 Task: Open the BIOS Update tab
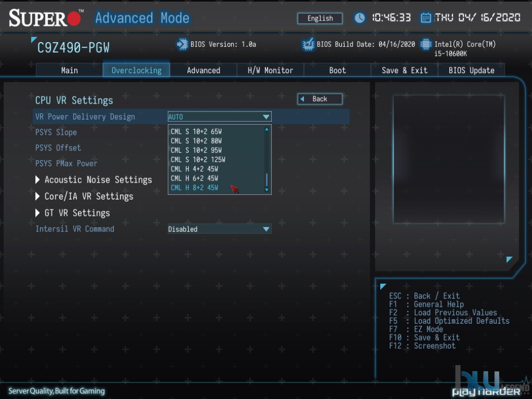coord(471,70)
